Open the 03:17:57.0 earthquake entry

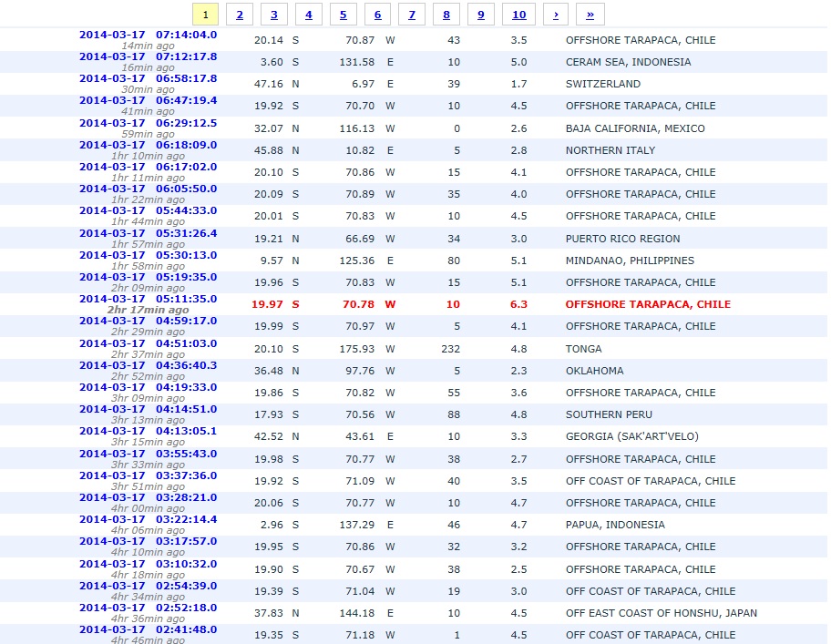pyautogui.click(x=148, y=541)
